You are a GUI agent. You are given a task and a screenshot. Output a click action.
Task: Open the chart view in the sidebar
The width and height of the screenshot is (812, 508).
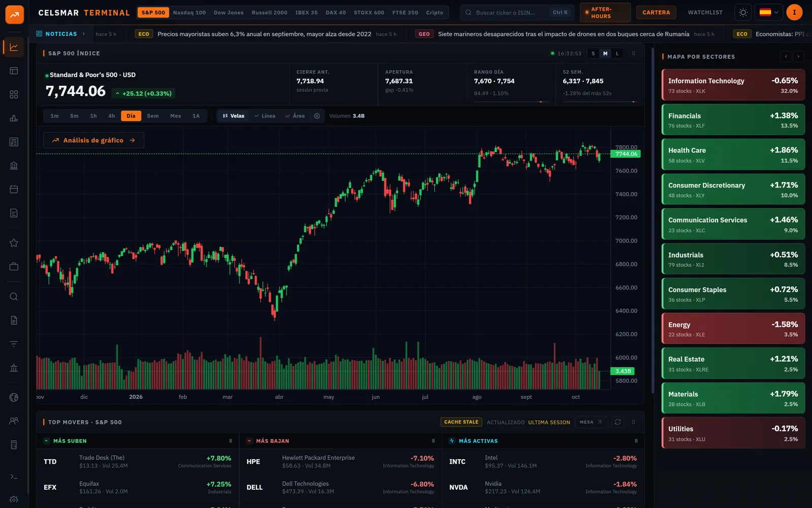tap(14, 47)
